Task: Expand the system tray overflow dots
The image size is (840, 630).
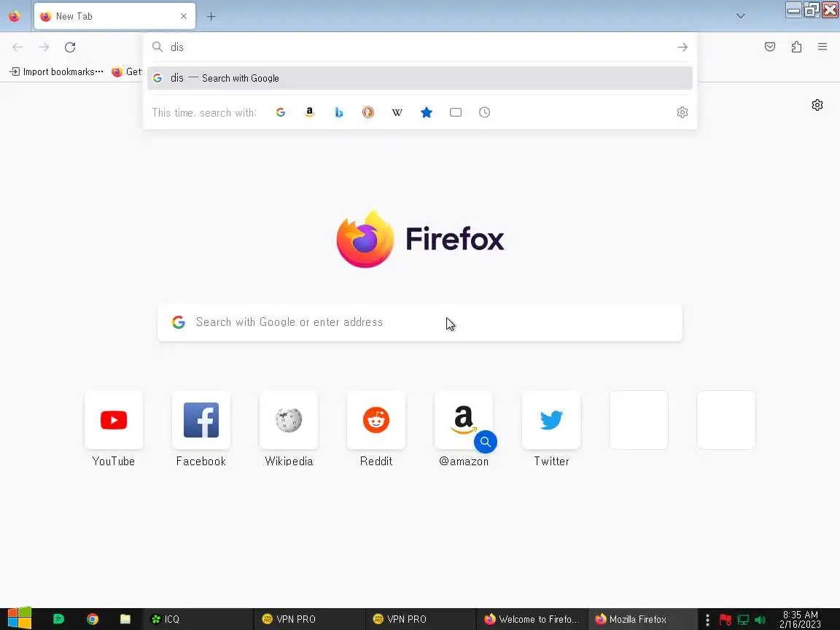Action: [x=707, y=620]
